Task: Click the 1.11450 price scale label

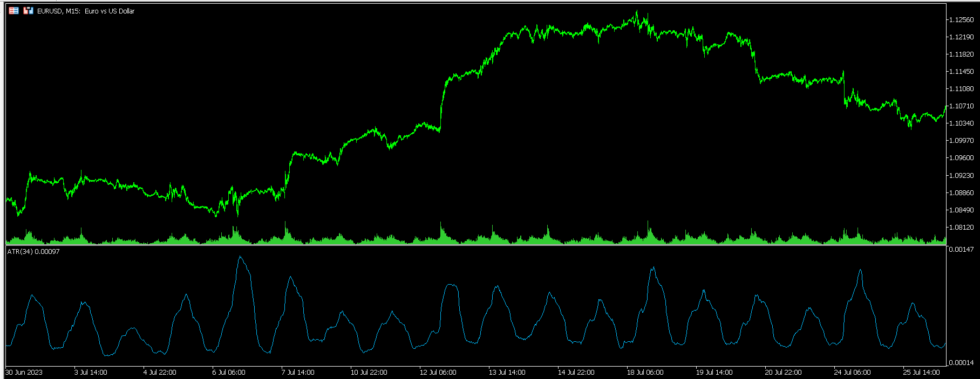Action: click(961, 72)
